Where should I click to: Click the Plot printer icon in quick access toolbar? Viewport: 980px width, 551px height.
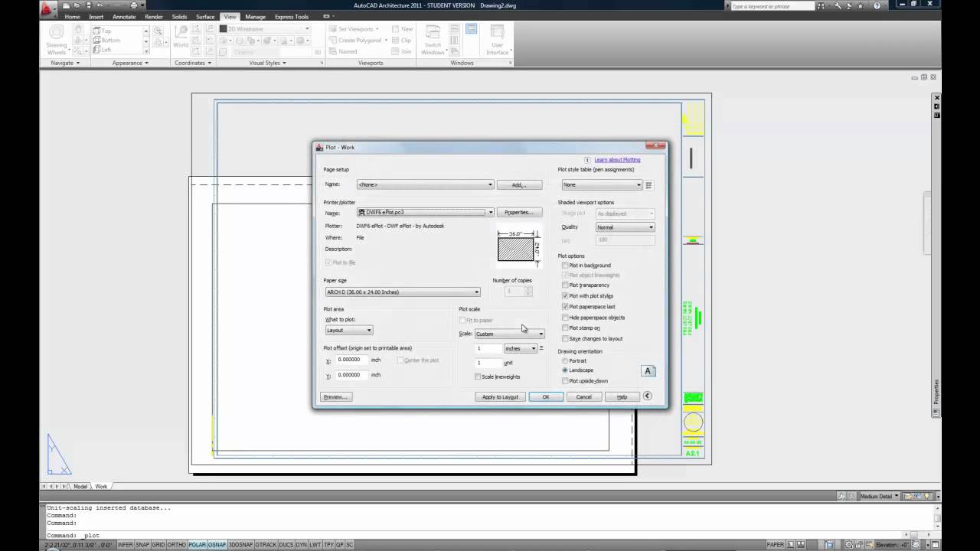(133, 5)
